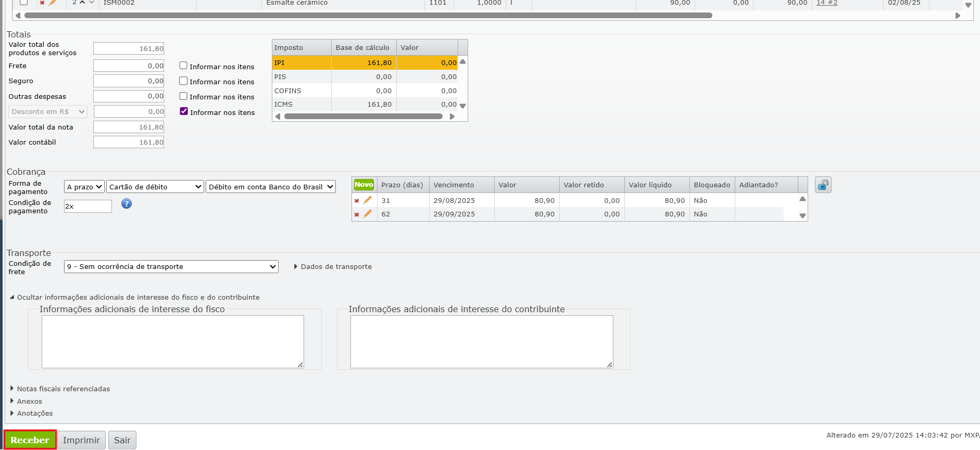Image resolution: width=980 pixels, height=450 pixels.
Task: Expand Dados de transporte section
Action: point(333,267)
